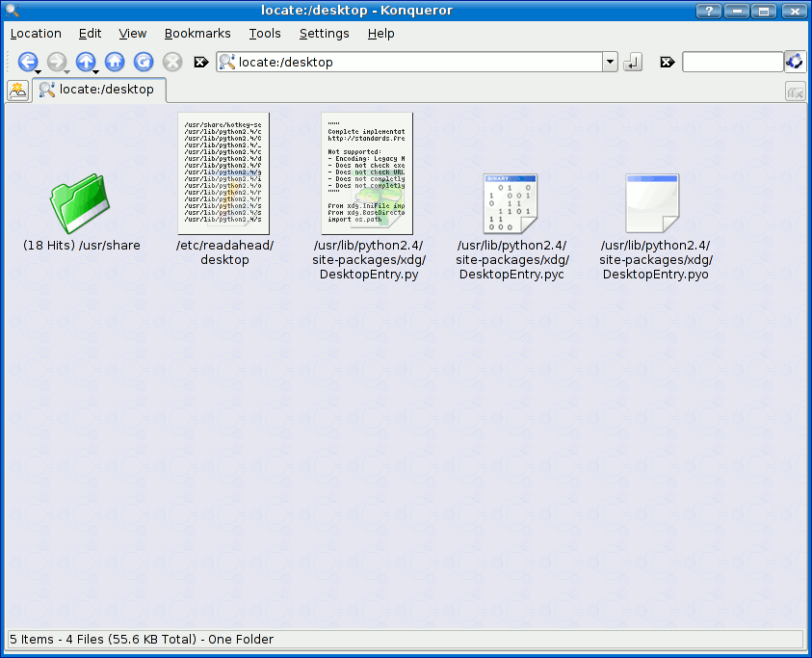This screenshot has height=658, width=812.
Task: Click the Konqueror gear animation icon
Action: pyautogui.click(x=795, y=62)
